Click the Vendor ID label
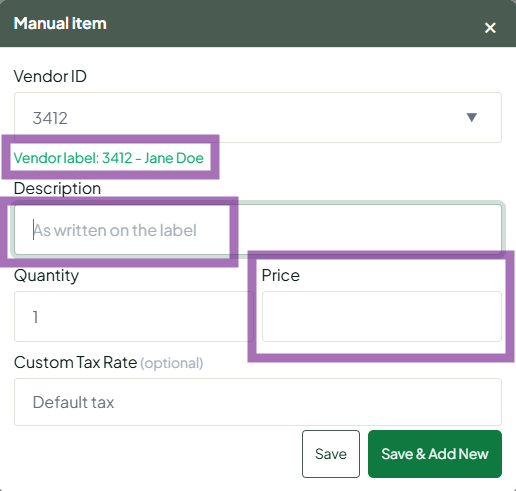The image size is (516, 491). click(x=50, y=76)
